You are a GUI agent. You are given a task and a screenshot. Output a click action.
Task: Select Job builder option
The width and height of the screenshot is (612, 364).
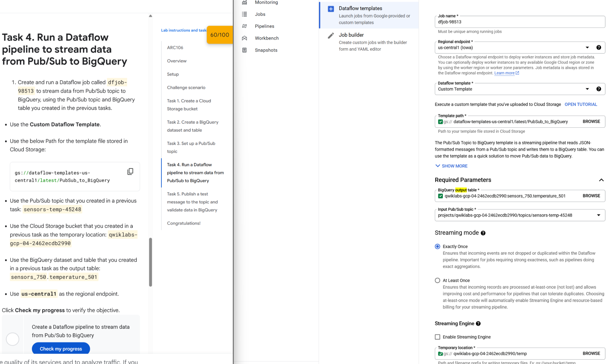point(351,35)
